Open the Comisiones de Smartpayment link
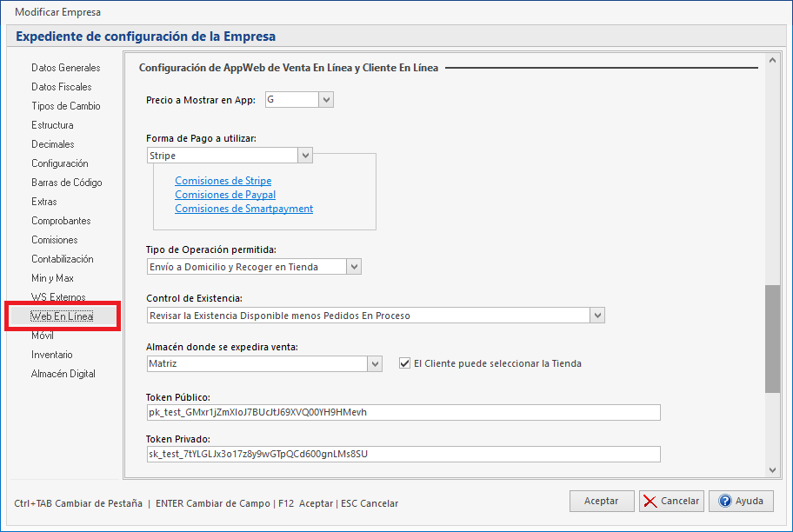 (x=243, y=209)
